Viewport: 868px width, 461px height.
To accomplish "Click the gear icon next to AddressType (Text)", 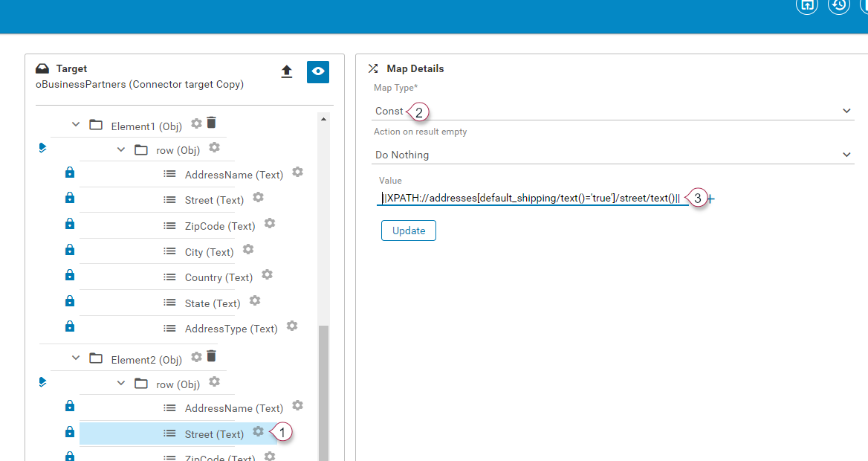I will 292,326.
